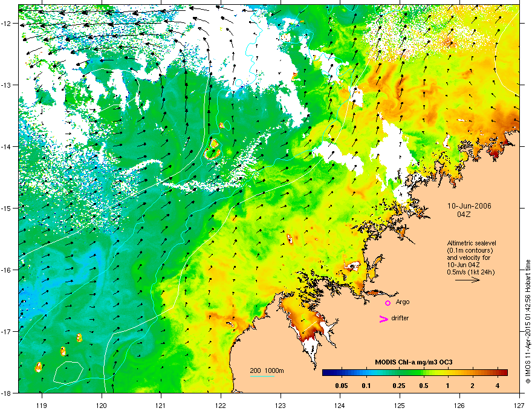This screenshot has height=411, width=532.
Task: Click the 0.05 colorbar tick label
Action: [342, 386]
